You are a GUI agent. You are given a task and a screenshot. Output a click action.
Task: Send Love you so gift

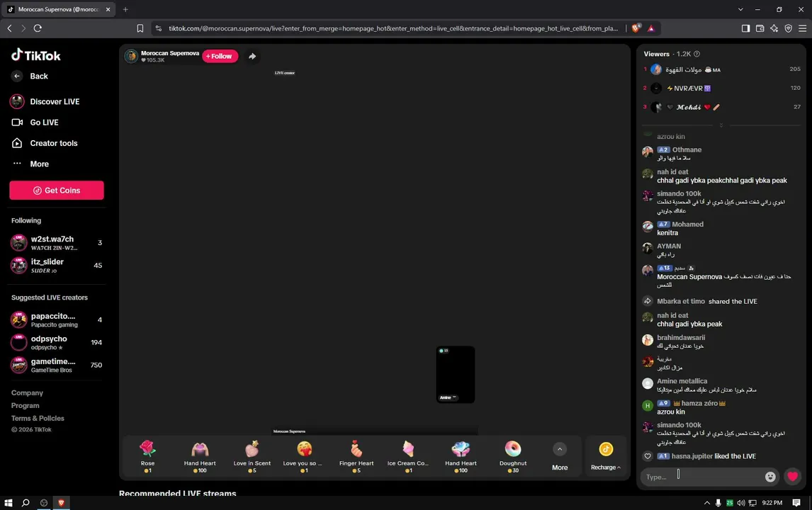click(x=304, y=455)
